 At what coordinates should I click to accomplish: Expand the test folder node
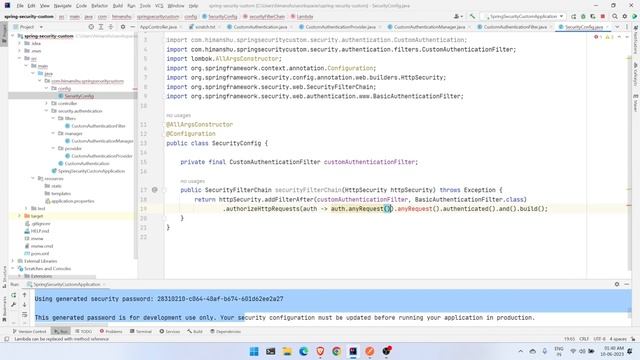click(x=27, y=209)
